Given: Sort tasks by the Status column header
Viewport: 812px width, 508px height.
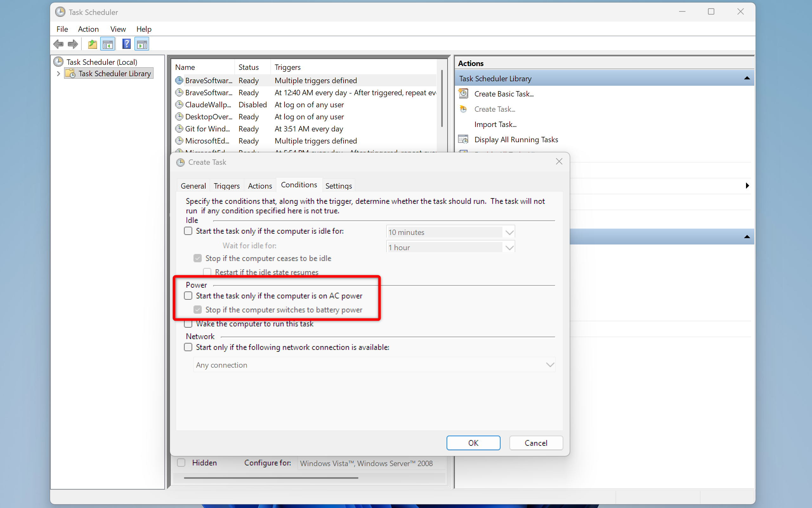Looking at the screenshot, I should 253,67.
